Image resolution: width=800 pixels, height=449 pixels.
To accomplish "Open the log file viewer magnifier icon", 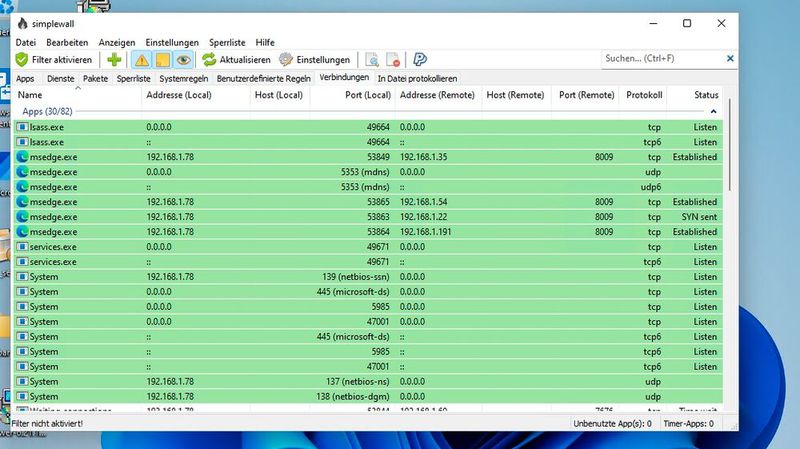I will (x=372, y=60).
